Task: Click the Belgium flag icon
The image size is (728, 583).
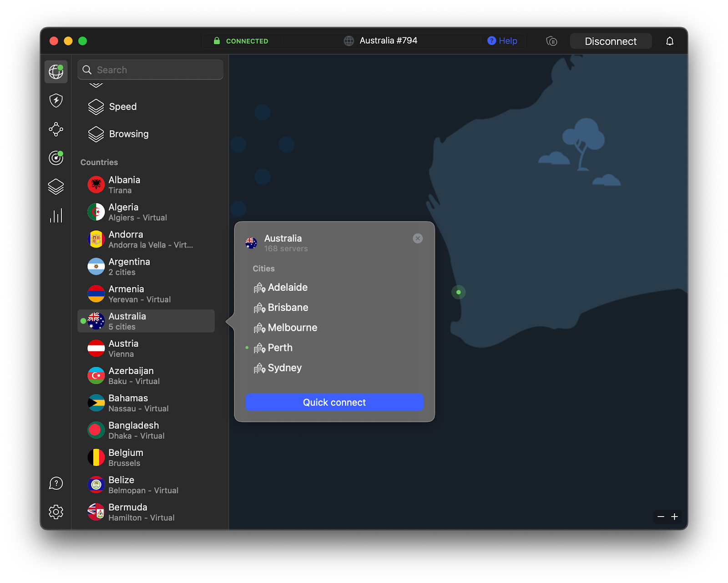Action: click(96, 457)
